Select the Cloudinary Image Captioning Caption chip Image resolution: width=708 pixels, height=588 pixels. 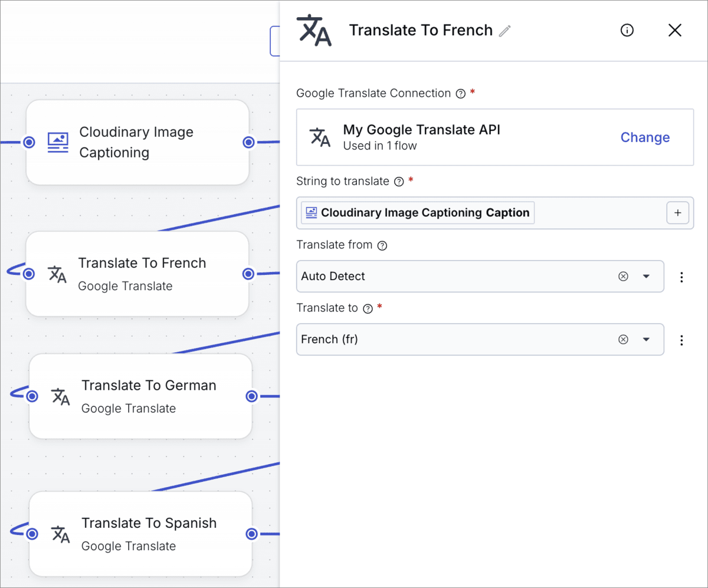pos(418,213)
